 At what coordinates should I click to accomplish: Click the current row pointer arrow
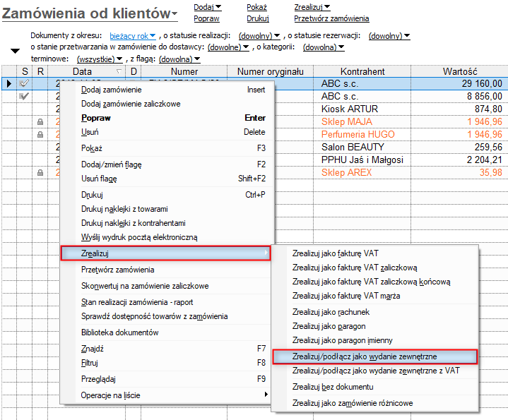tap(9, 83)
